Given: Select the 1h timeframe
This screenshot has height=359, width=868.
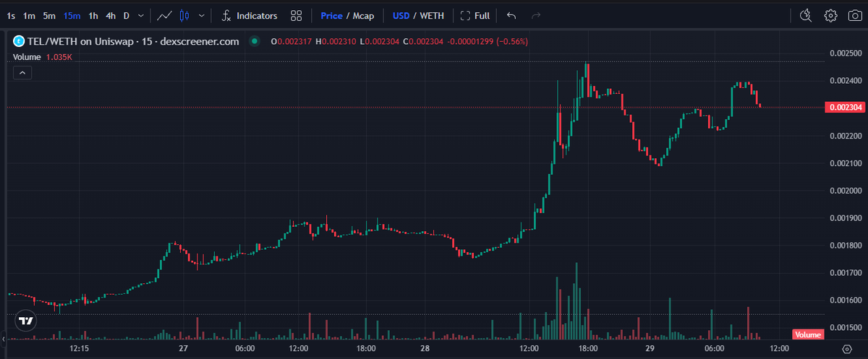Looking at the screenshot, I should pyautogui.click(x=93, y=15).
